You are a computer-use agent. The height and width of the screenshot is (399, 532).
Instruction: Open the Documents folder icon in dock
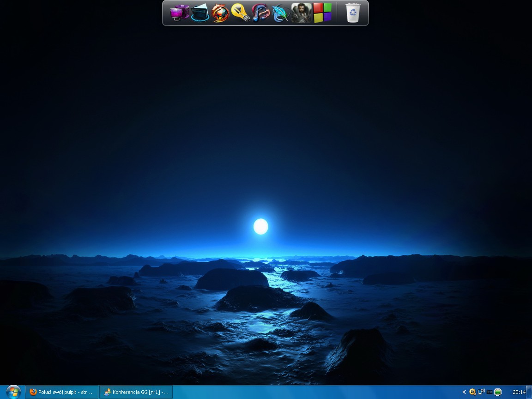click(x=199, y=13)
